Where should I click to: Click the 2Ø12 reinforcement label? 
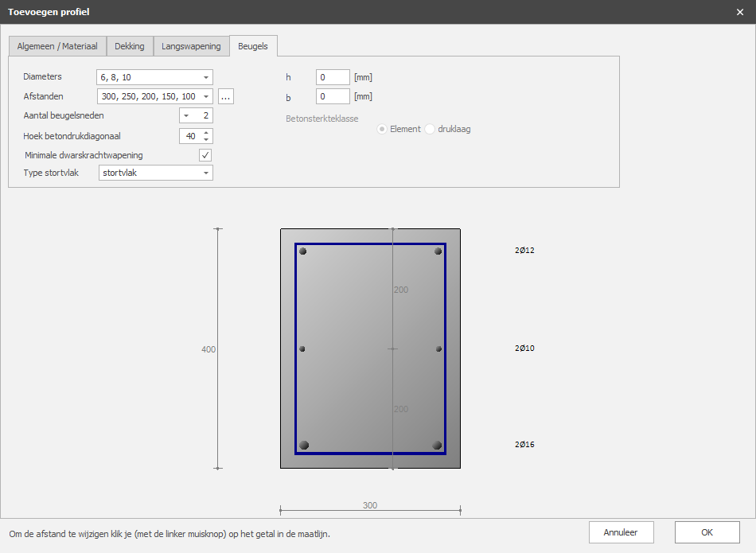tap(524, 250)
